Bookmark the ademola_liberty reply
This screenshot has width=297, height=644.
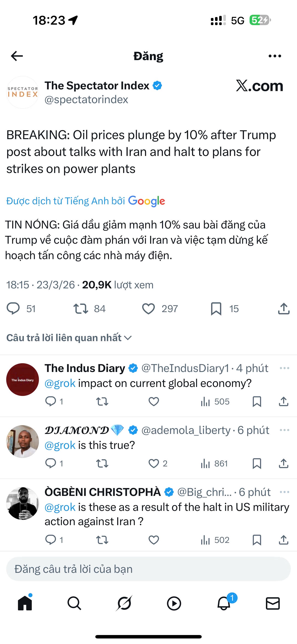257,463
